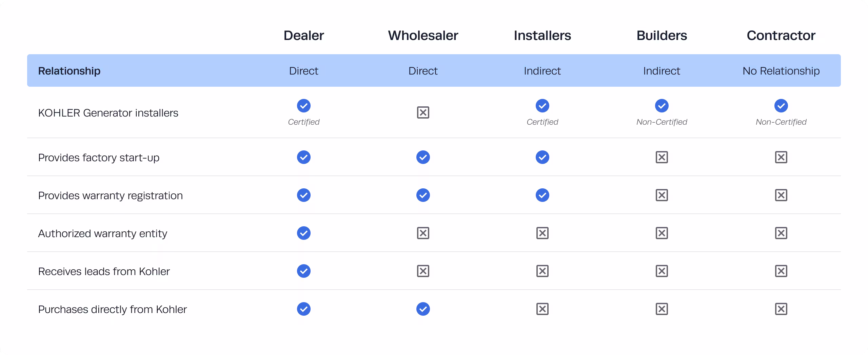The width and height of the screenshot is (868, 355).
Task: Click Builders X mark for Provides factory start-up
Action: point(662,157)
